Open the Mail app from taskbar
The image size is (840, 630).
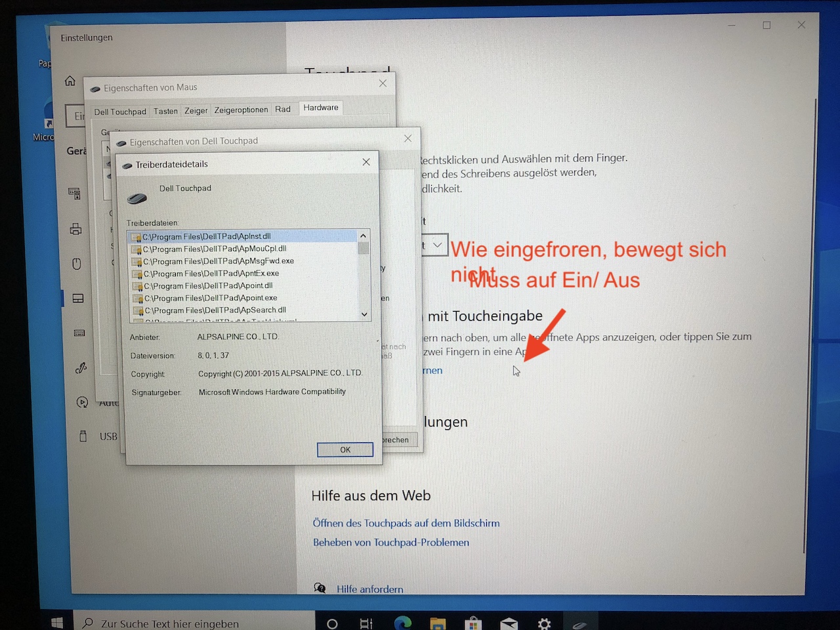(x=509, y=623)
